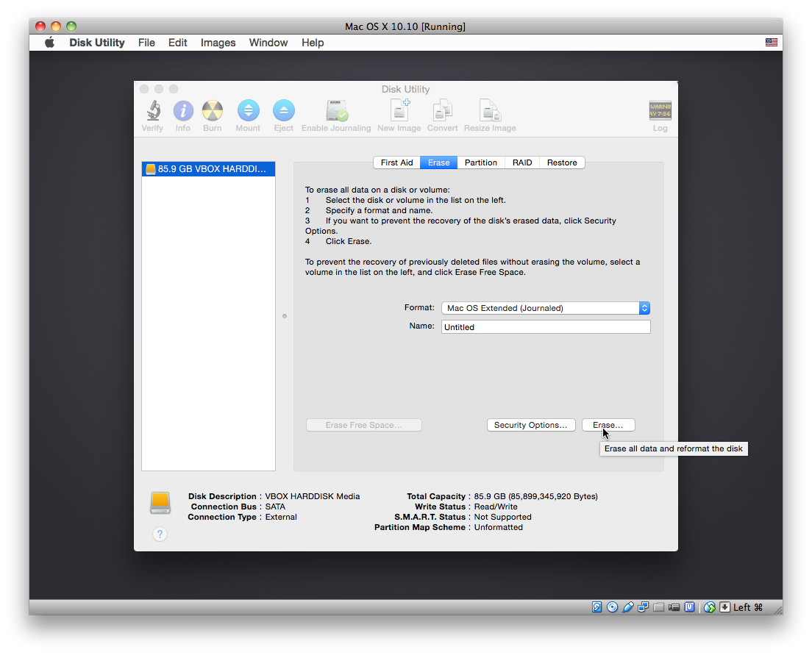Open the Window menu
The image size is (812, 655).
coord(268,43)
